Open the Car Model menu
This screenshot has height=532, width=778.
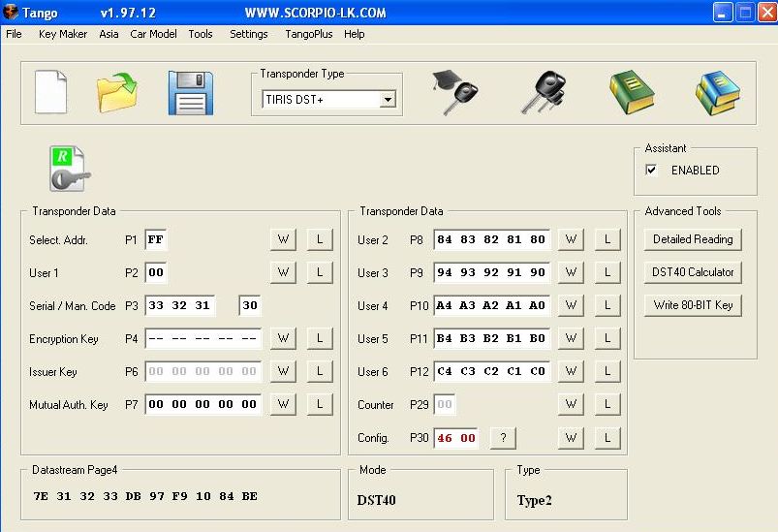[x=153, y=34]
